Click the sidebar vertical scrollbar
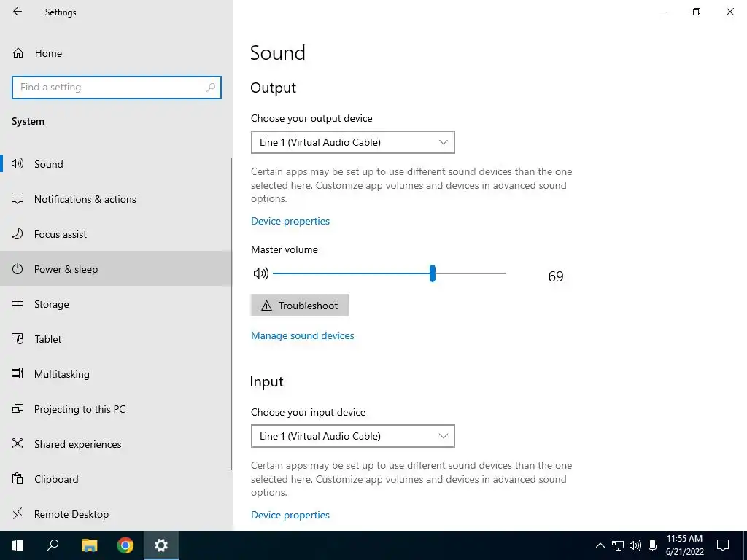The image size is (747, 560). tap(231, 314)
